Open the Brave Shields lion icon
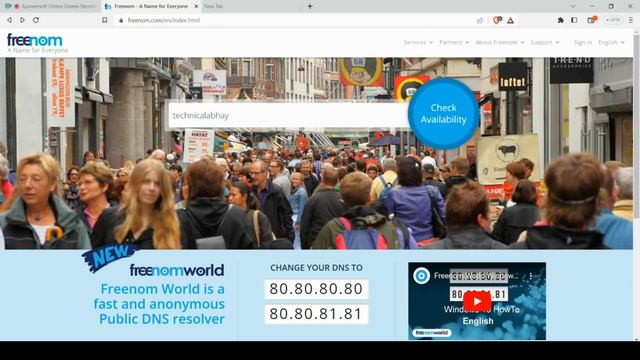Viewport: 640px width, 360px height. [x=497, y=20]
